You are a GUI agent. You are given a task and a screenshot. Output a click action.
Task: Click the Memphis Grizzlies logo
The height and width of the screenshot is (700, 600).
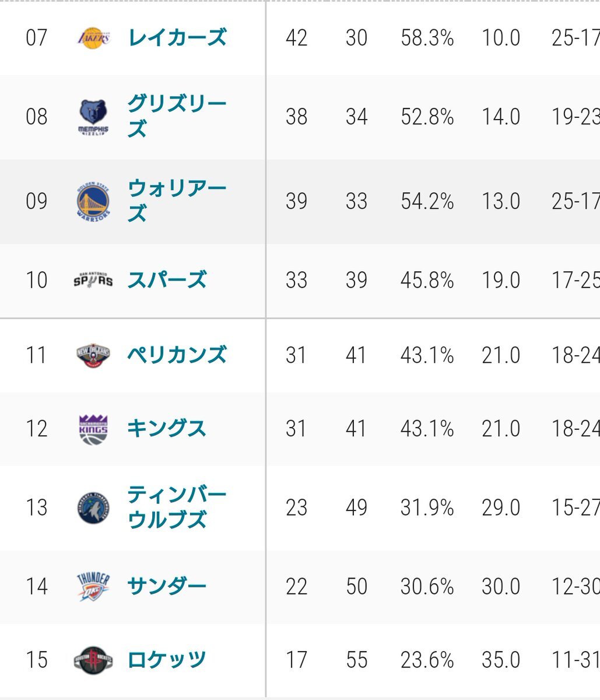(x=93, y=117)
